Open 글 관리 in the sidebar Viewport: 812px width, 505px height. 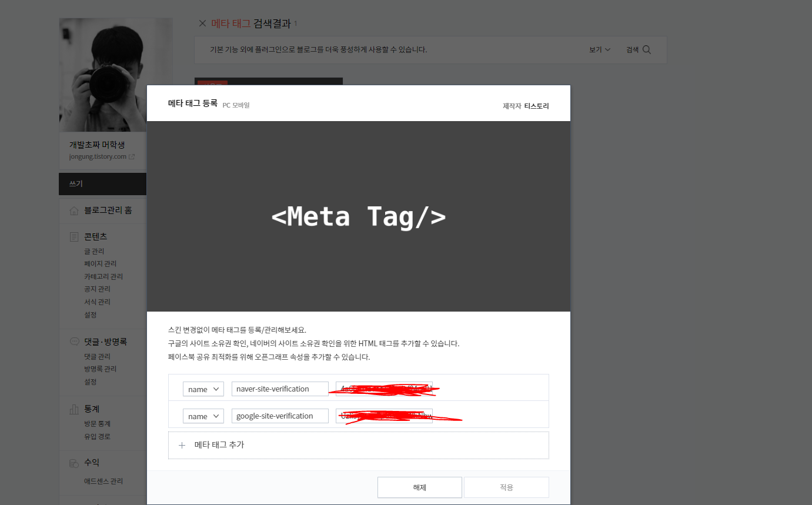[x=94, y=251]
